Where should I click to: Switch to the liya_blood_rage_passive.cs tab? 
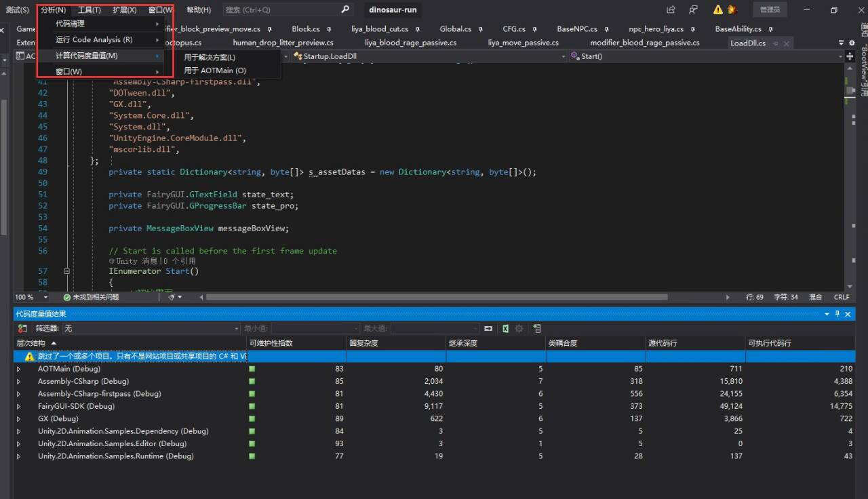pyautogui.click(x=410, y=43)
